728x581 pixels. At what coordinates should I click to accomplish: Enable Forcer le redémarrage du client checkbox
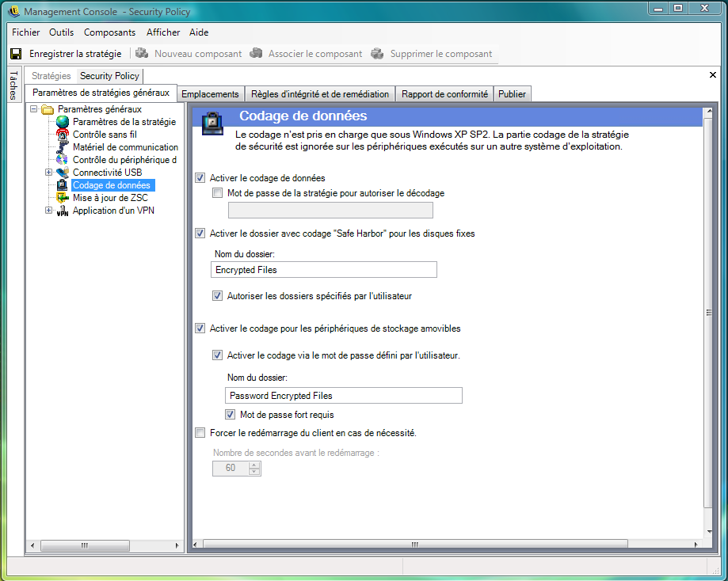pyautogui.click(x=200, y=433)
